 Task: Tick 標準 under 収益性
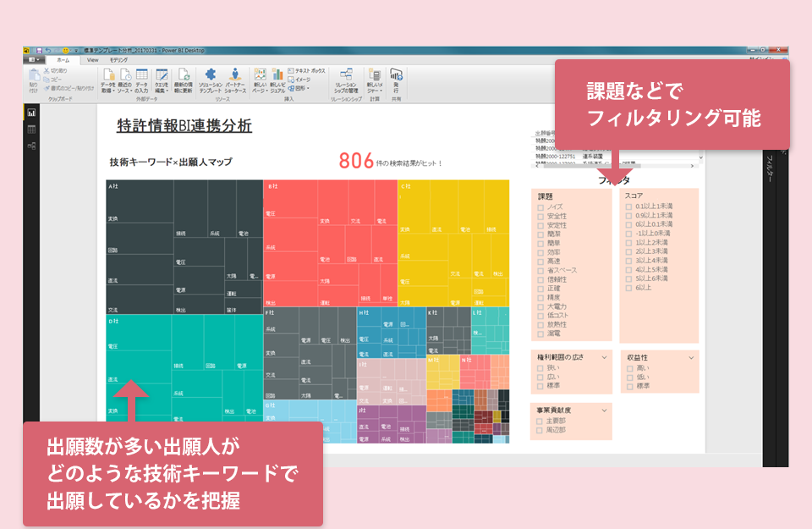pyautogui.click(x=629, y=387)
